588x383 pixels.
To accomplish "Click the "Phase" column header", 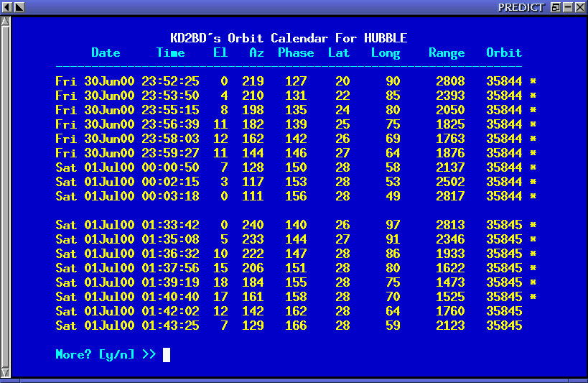I will coord(296,52).
